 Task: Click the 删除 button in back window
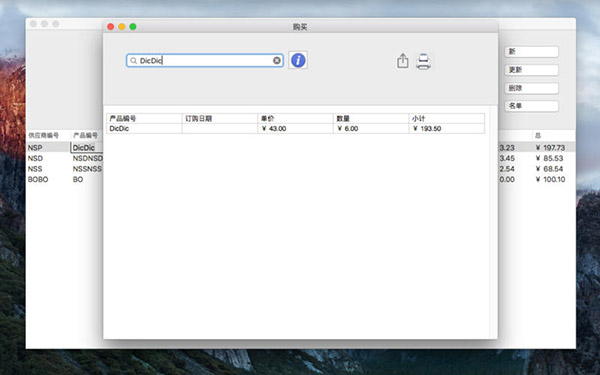(531, 88)
